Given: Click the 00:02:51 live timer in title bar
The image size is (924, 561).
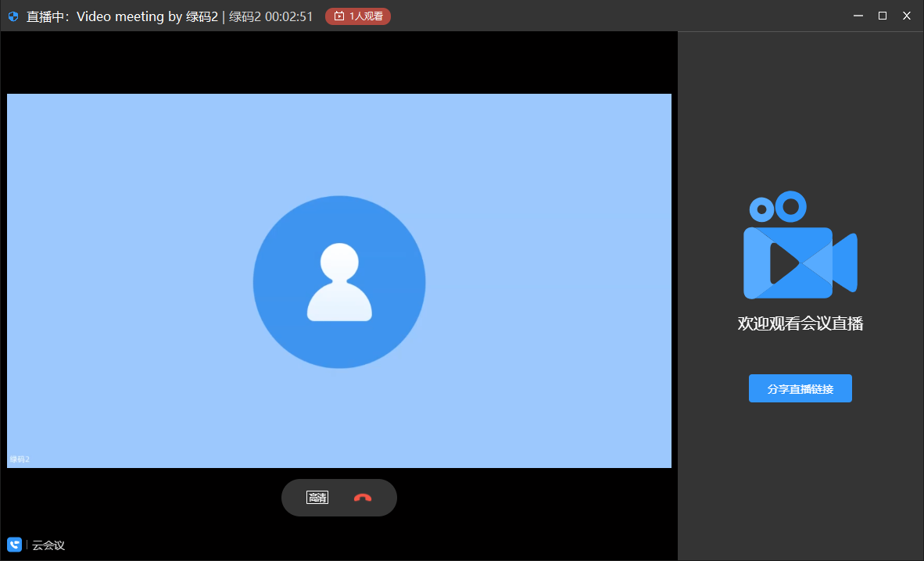Looking at the screenshot, I should click(x=288, y=16).
